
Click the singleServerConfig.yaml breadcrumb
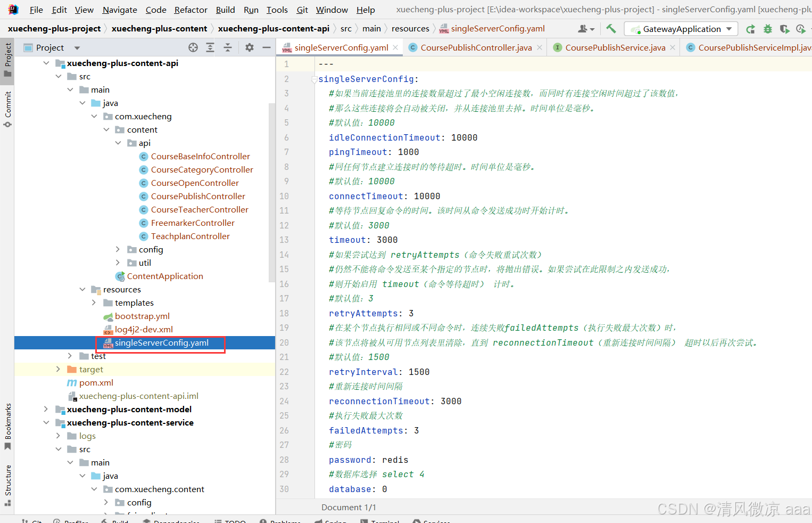coord(492,29)
